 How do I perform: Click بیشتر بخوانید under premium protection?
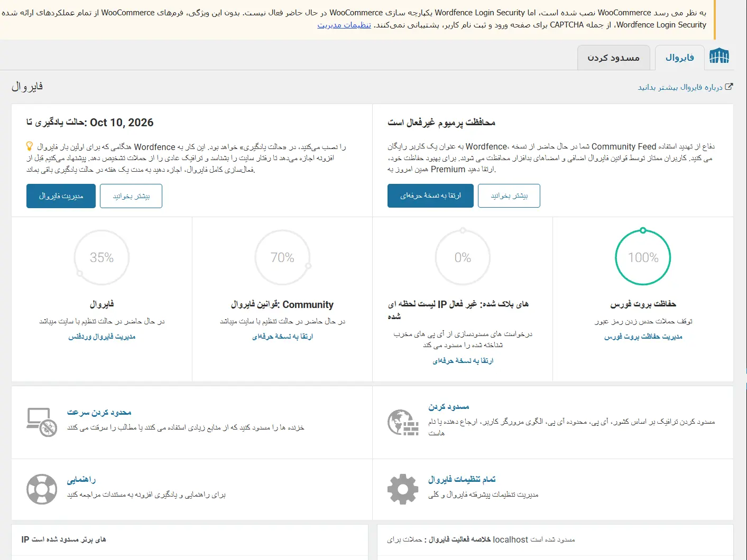tap(509, 195)
